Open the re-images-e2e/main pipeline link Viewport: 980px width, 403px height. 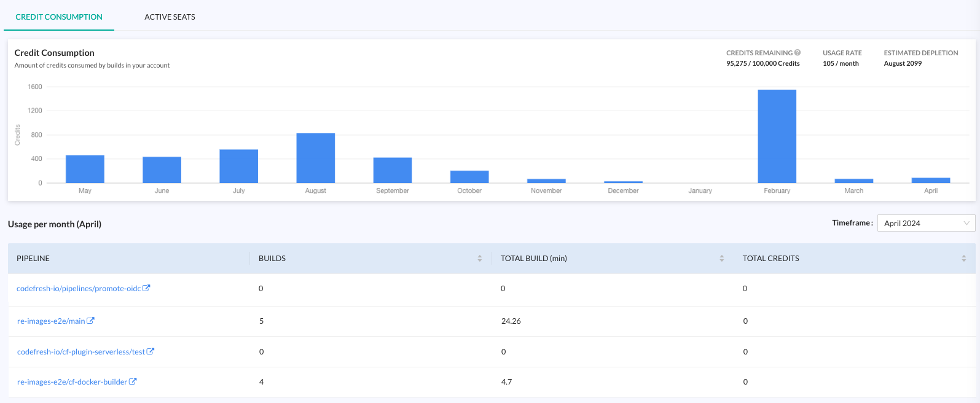point(51,321)
